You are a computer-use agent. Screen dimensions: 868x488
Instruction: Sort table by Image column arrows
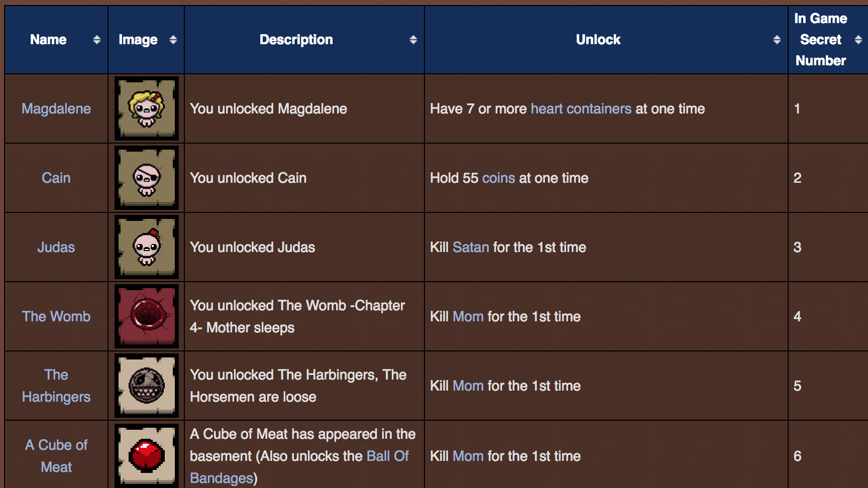[173, 40]
